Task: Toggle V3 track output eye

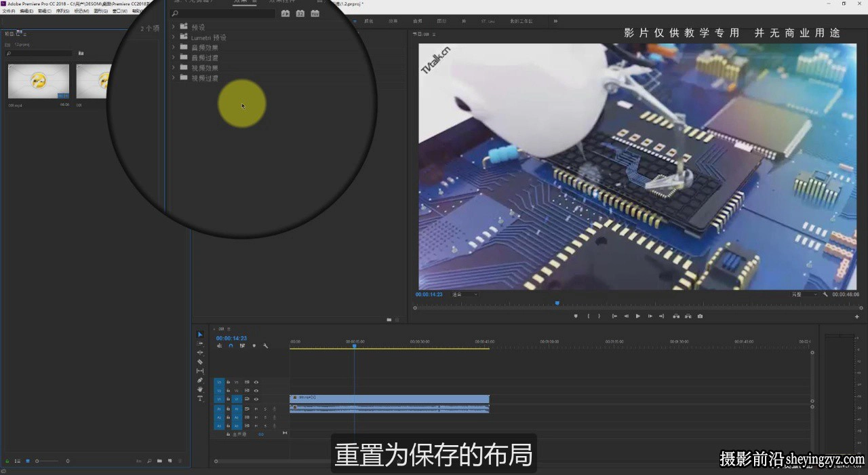Action: click(x=256, y=382)
